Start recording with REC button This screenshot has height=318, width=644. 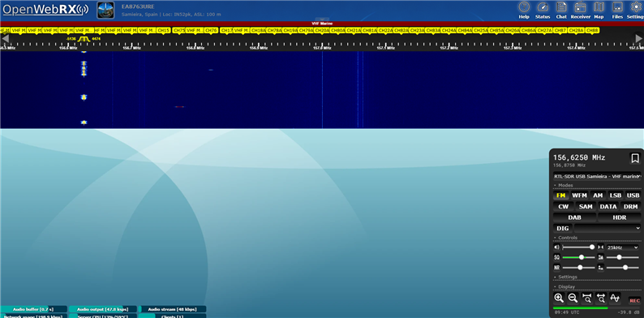click(634, 301)
